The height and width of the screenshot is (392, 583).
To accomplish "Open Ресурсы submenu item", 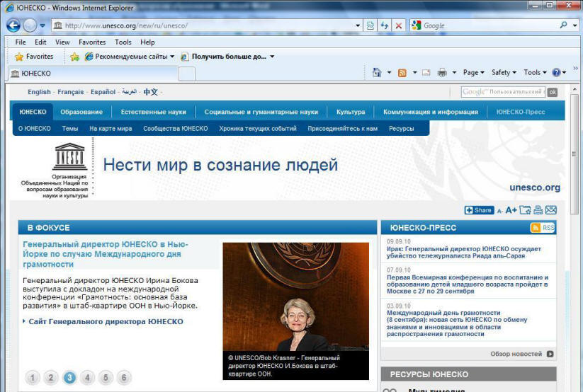I will [401, 129].
